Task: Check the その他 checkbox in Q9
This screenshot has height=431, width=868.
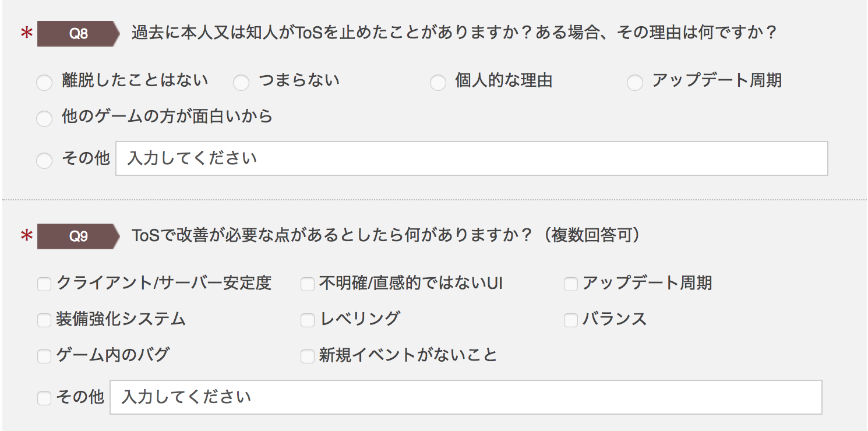Action: coord(44,398)
